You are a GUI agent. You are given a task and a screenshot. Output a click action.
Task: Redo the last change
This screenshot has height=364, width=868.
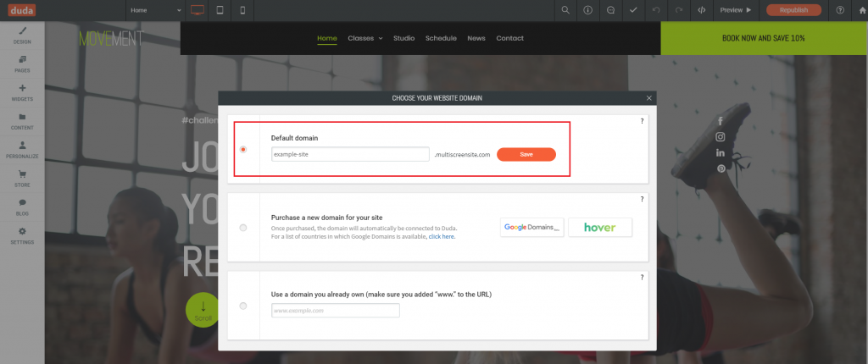click(679, 10)
